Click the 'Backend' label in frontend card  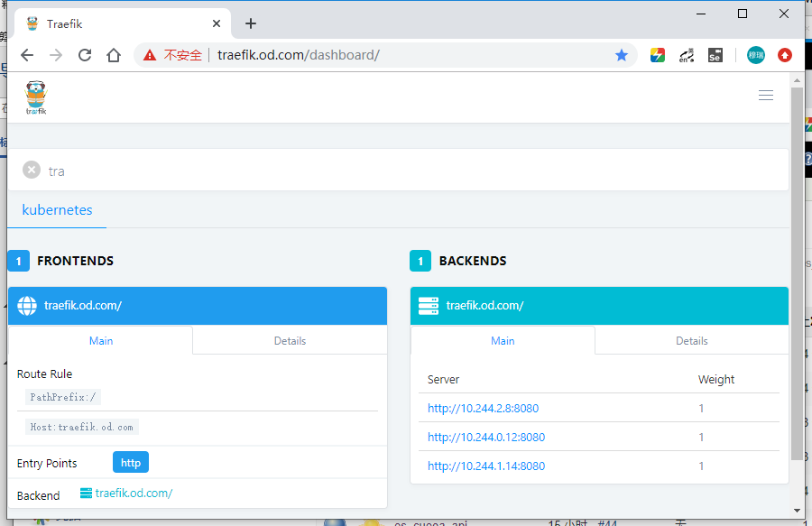pyautogui.click(x=38, y=495)
